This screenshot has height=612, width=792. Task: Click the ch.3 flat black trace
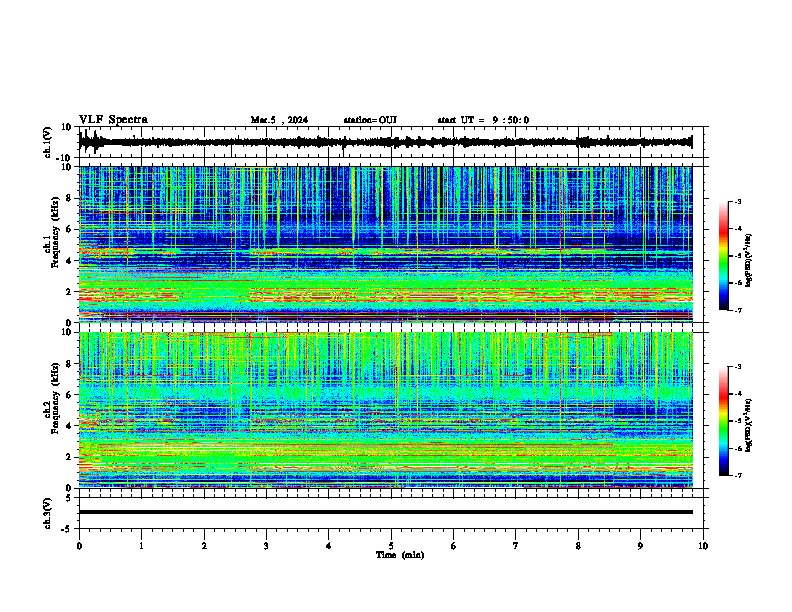385,512
